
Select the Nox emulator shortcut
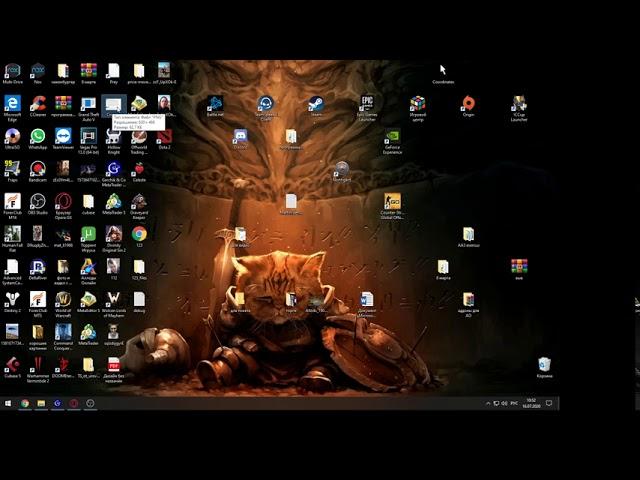tap(38, 71)
